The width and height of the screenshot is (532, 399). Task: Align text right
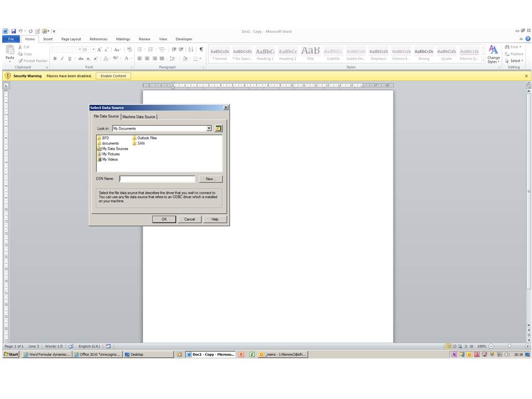pos(155,59)
